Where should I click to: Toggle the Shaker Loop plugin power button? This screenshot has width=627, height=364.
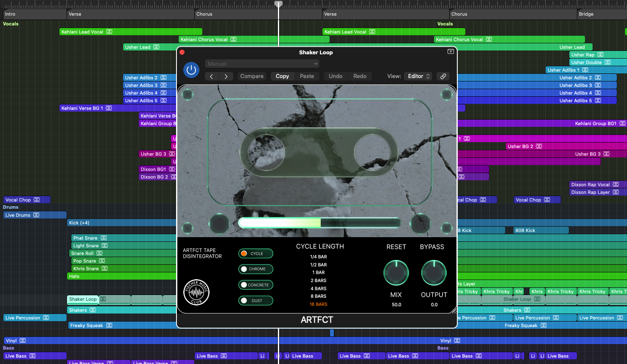tap(191, 70)
